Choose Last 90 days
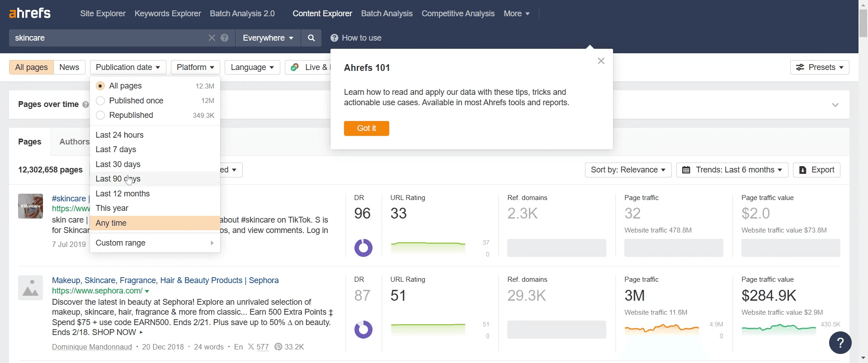Viewport: 868px width, 363px height. (x=155, y=179)
